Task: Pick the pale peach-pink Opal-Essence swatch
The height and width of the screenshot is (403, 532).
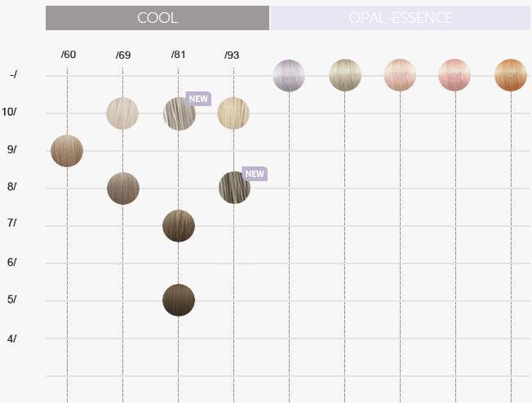Action: pyautogui.click(x=400, y=75)
